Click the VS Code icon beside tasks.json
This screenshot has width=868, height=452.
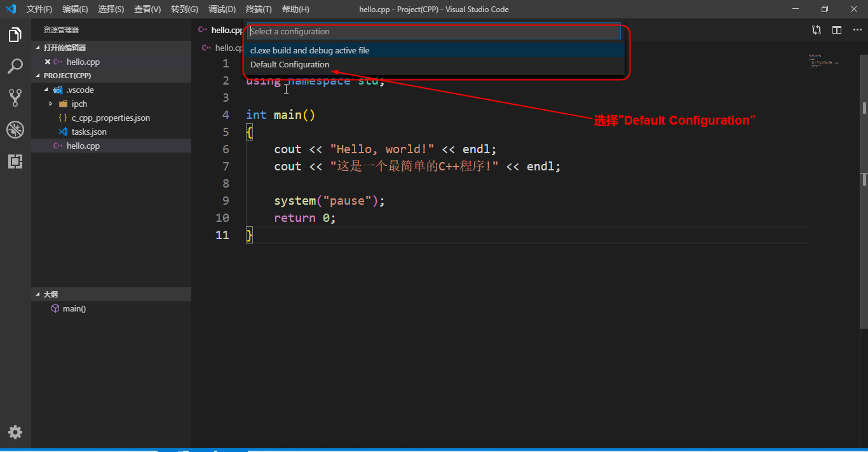point(63,132)
